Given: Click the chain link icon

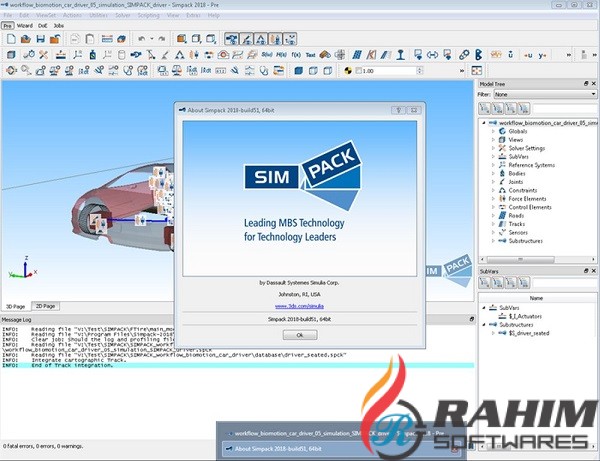Looking at the screenshot, I should pos(464,55).
